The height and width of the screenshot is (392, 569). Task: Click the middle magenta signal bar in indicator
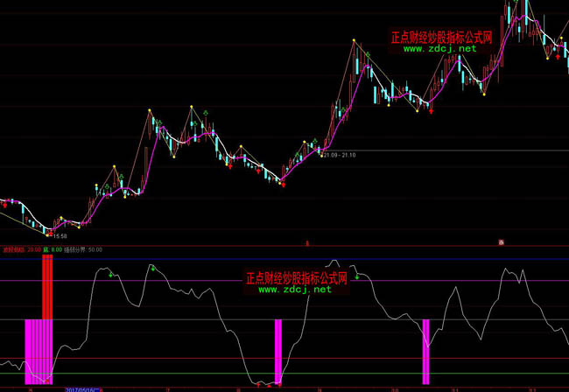[x=278, y=350]
